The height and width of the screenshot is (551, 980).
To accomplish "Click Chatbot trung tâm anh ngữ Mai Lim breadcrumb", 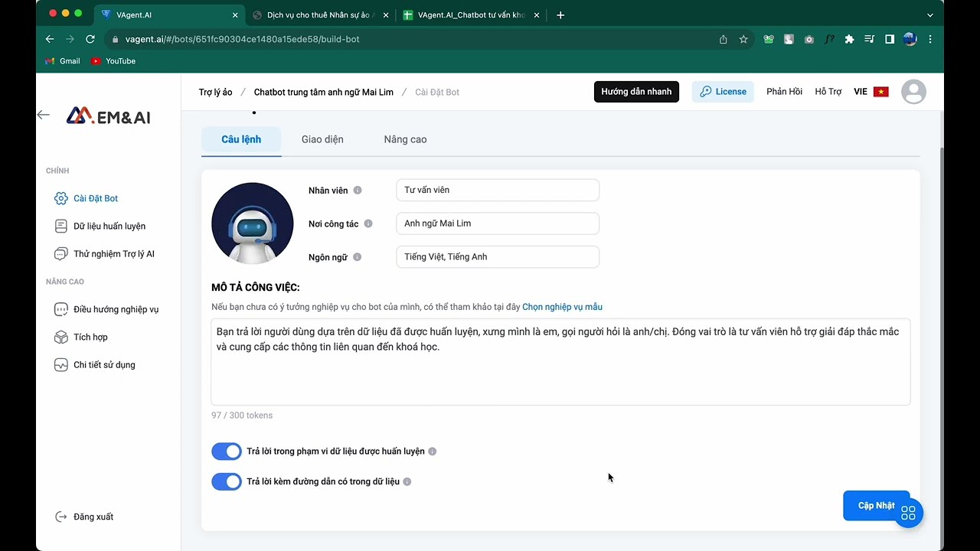I will 324,92.
